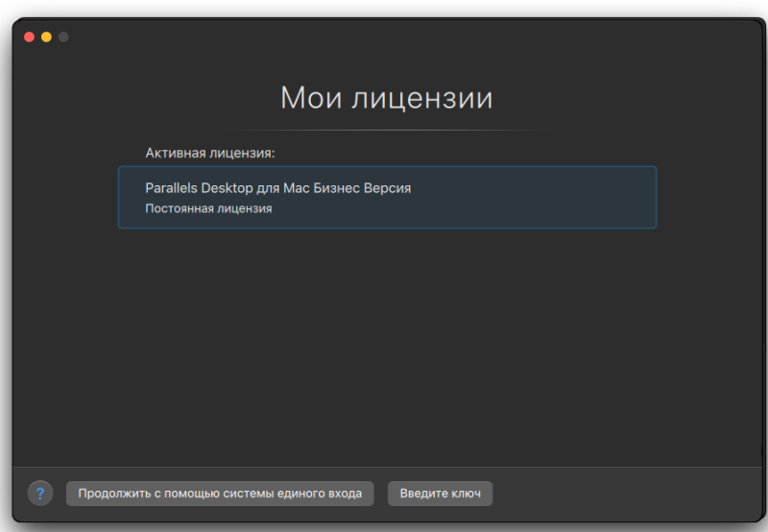Open help via the question mark icon

click(40, 494)
